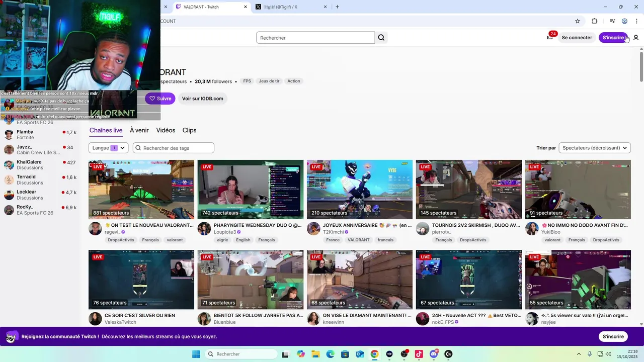Open the Chrome three-dot menu
644x362 pixels.
636,21
